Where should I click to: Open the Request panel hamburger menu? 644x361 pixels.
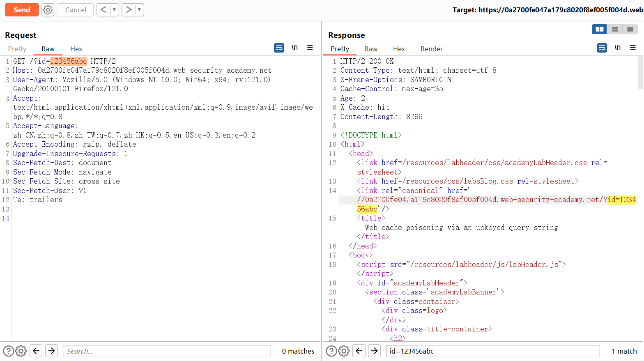(310, 48)
